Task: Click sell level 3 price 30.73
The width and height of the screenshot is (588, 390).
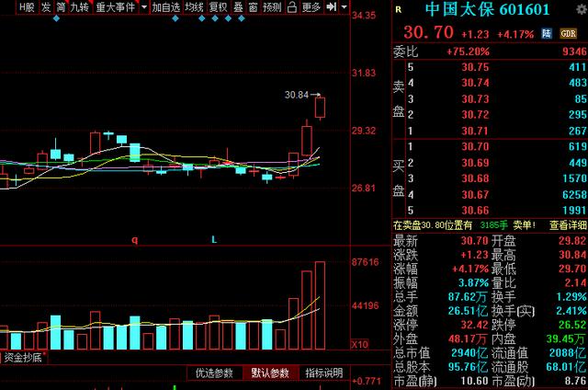Action: [475, 99]
